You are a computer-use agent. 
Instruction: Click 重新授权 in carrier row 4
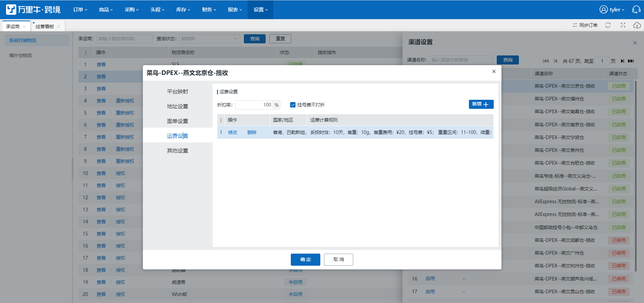(x=125, y=101)
